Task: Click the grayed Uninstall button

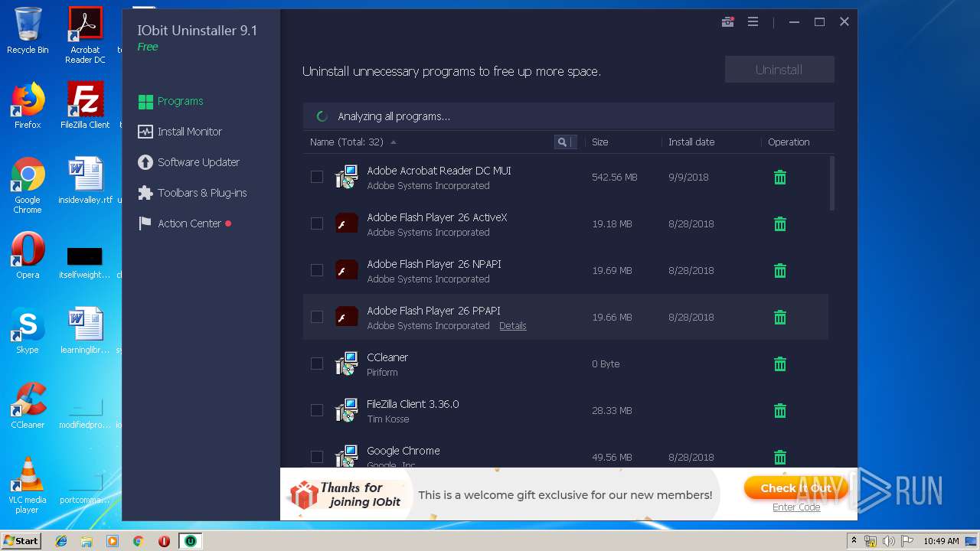Action: (779, 70)
